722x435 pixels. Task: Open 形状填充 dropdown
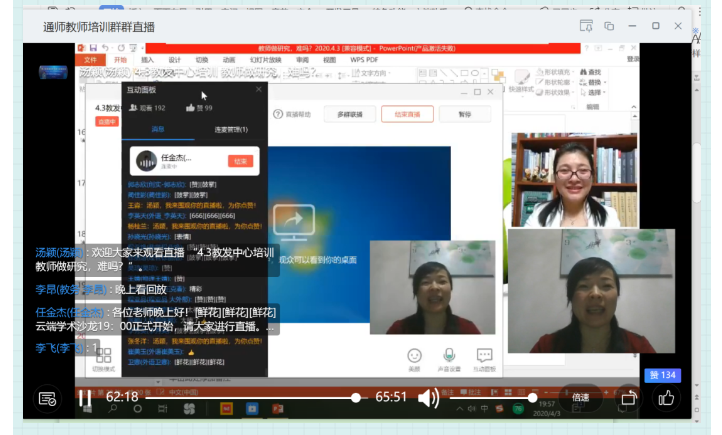[555, 72]
